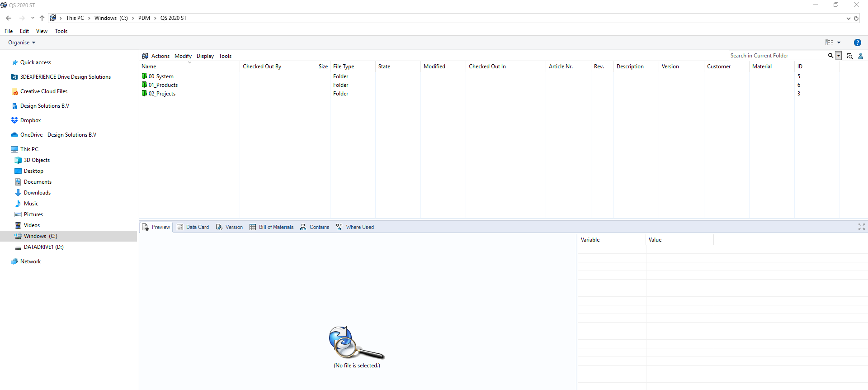Open search options dropdown arrow
The width and height of the screenshot is (868, 390).
[839, 56]
